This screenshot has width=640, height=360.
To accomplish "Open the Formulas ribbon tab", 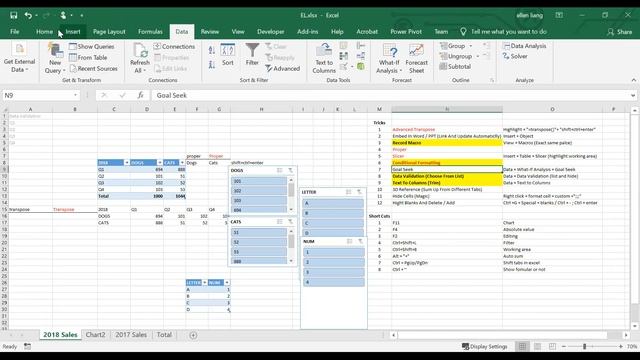I will click(150, 31).
